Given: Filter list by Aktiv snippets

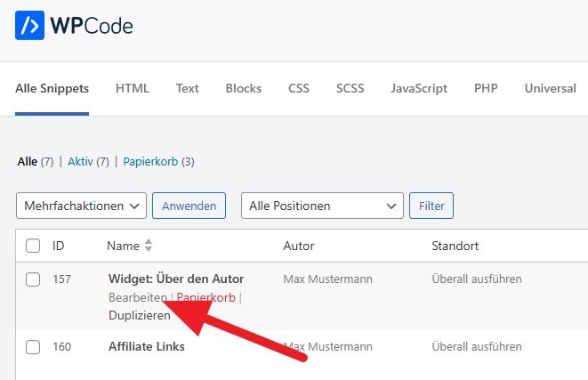Looking at the screenshot, I should tap(82, 161).
